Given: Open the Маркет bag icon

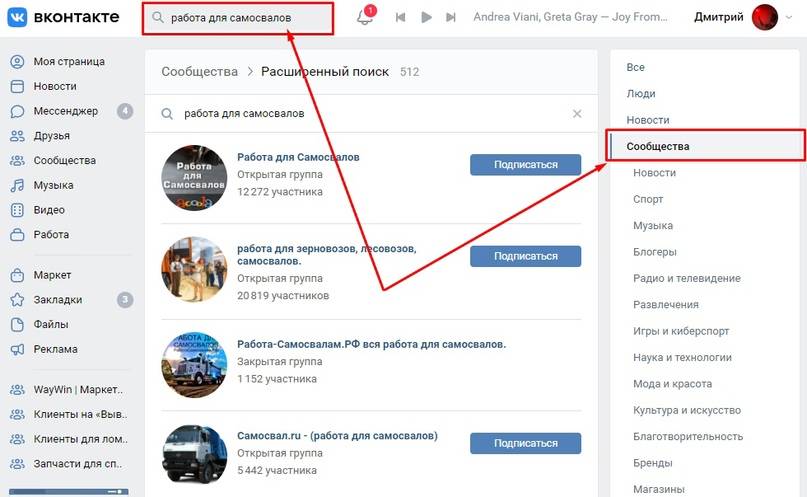Looking at the screenshot, I should click(x=17, y=275).
